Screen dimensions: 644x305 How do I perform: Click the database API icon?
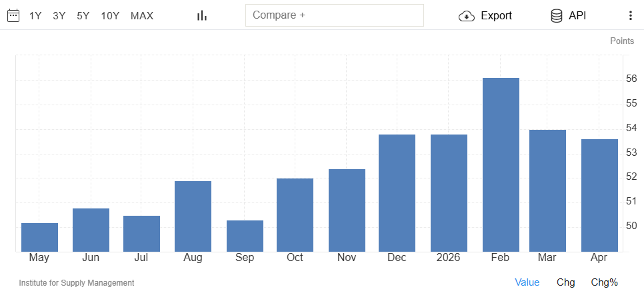(x=557, y=16)
